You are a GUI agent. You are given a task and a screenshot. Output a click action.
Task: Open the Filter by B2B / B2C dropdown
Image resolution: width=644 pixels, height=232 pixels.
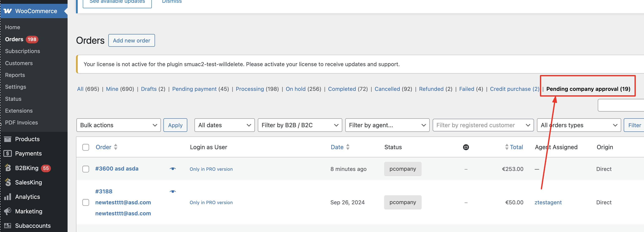[300, 125]
